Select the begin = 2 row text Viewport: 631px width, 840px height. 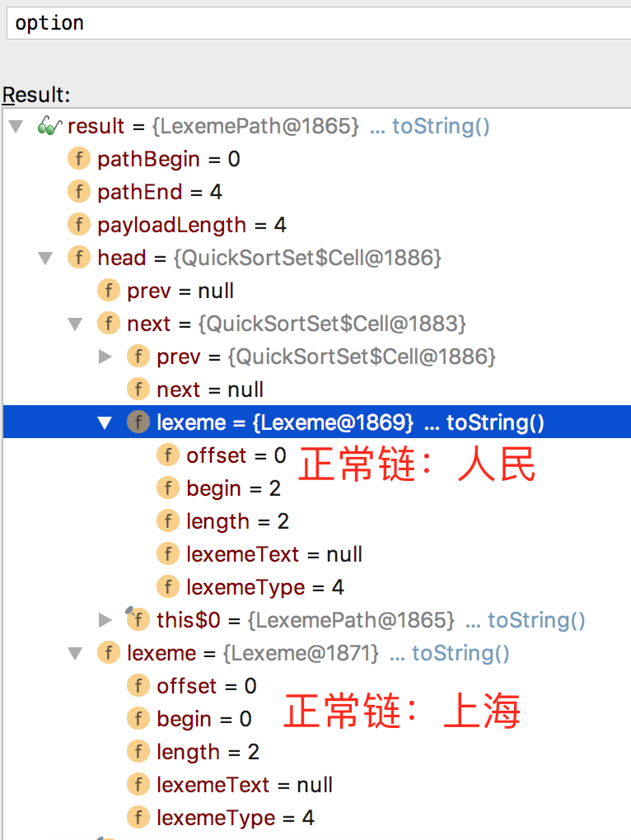[x=234, y=488]
